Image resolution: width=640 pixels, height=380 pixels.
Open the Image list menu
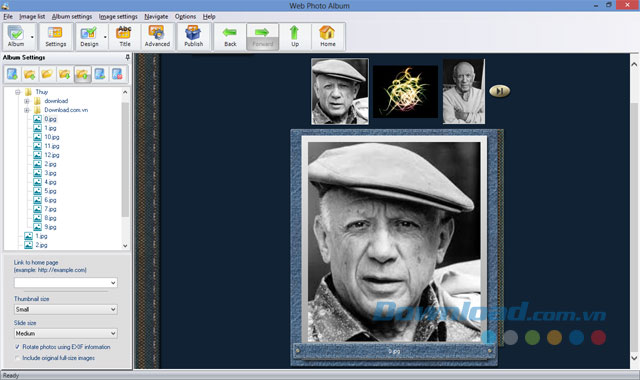click(x=32, y=16)
